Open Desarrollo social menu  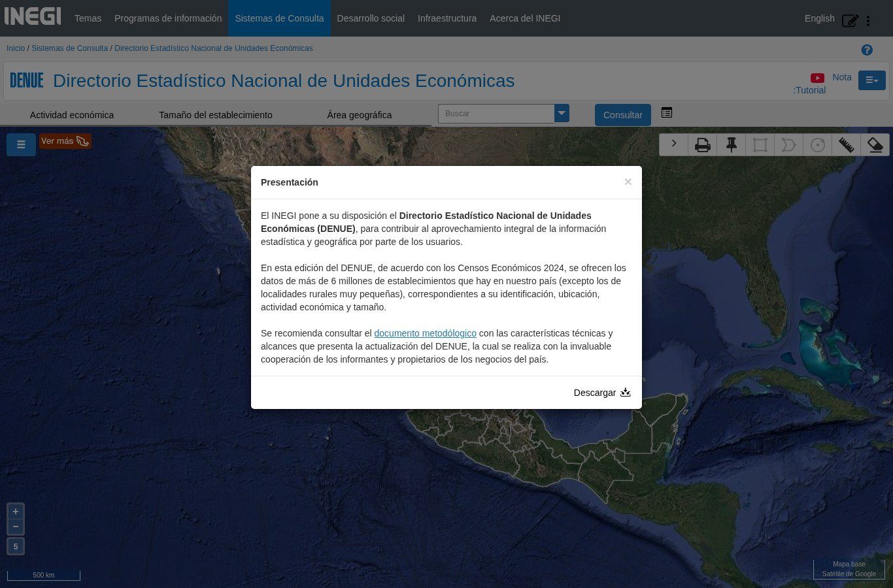pyautogui.click(x=371, y=18)
